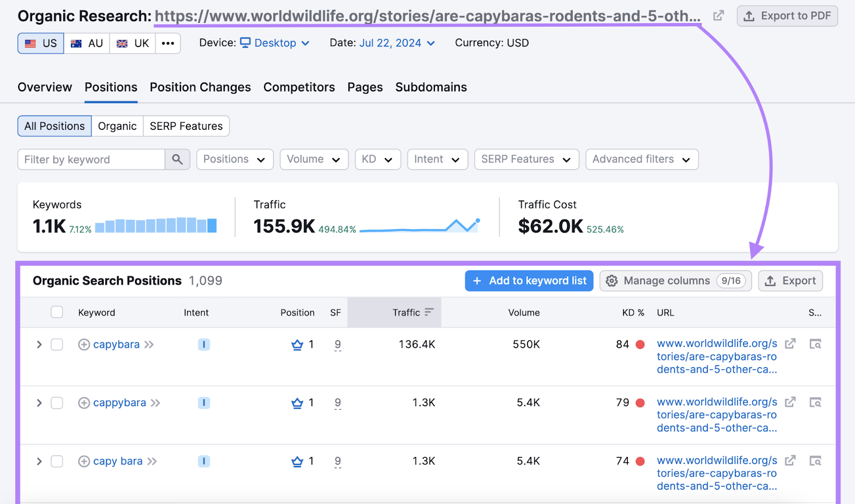The height and width of the screenshot is (504, 855).
Task: Open SERP snapshot icon for capybara row
Action: (x=815, y=344)
